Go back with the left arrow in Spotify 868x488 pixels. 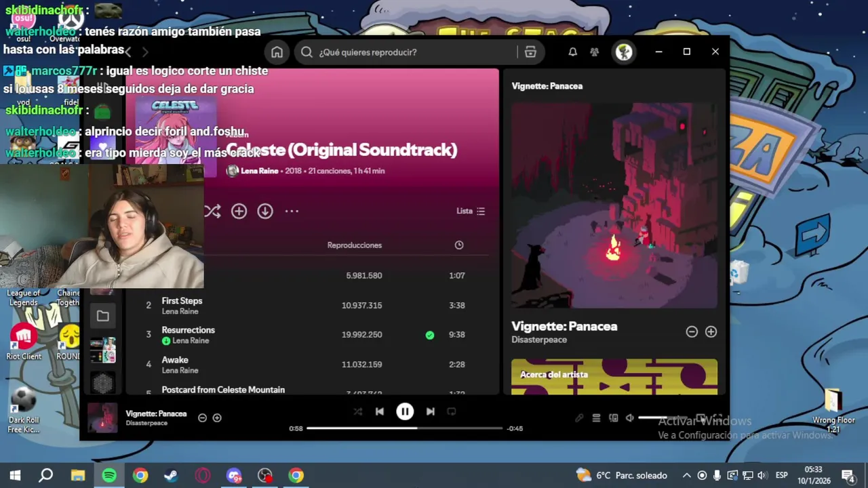point(127,52)
